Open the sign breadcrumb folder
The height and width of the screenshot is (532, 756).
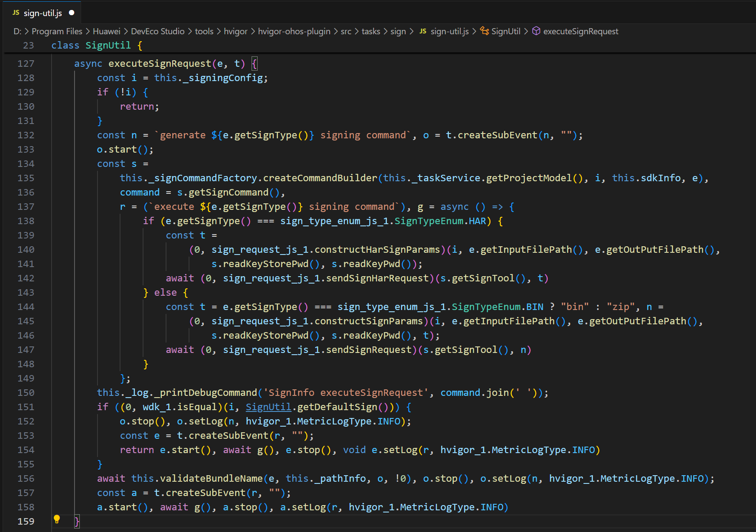tap(398, 31)
